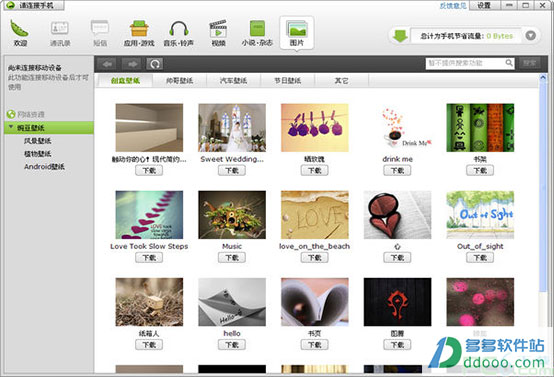The image size is (554, 377).
Task: Download the 图腾 wallpaper
Action: point(397,345)
